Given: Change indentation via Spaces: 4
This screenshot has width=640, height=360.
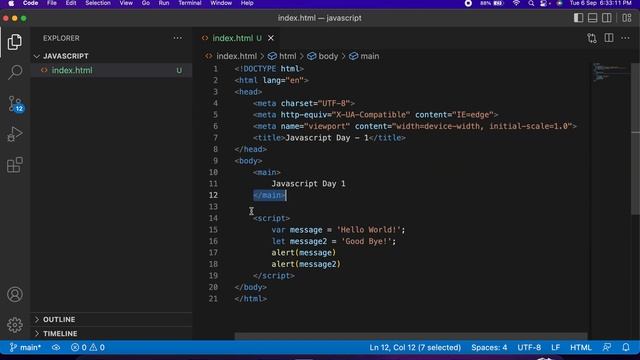Looking at the screenshot, I should (489, 347).
